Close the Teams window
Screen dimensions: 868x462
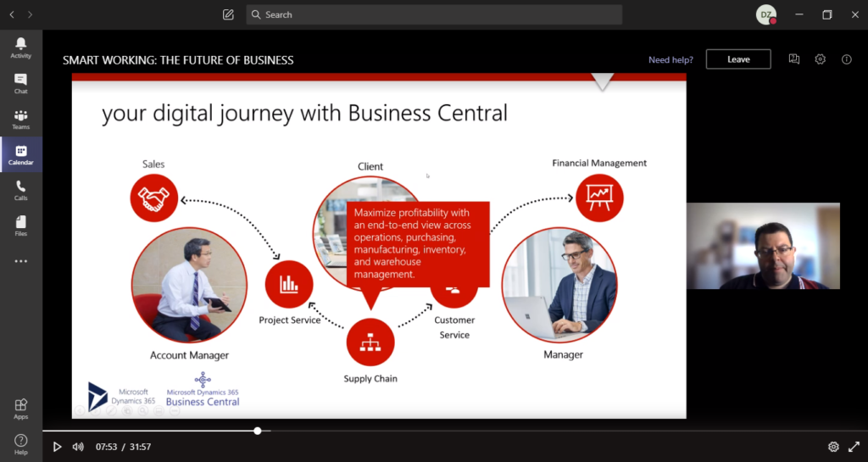coord(854,15)
